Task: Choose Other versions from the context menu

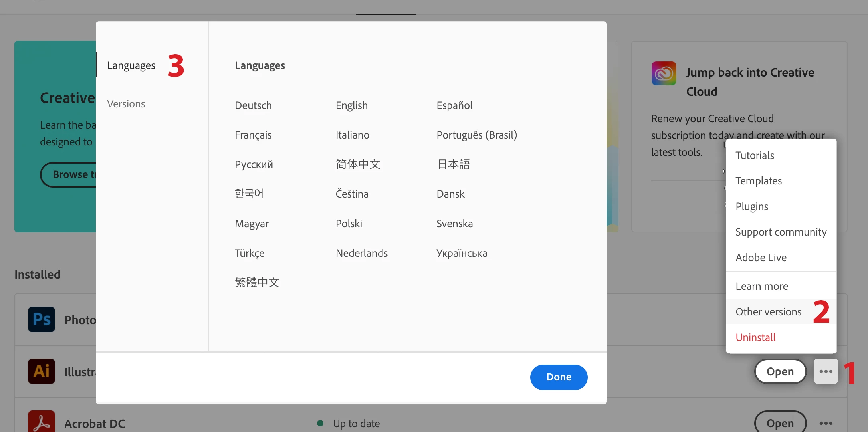Action: click(768, 312)
